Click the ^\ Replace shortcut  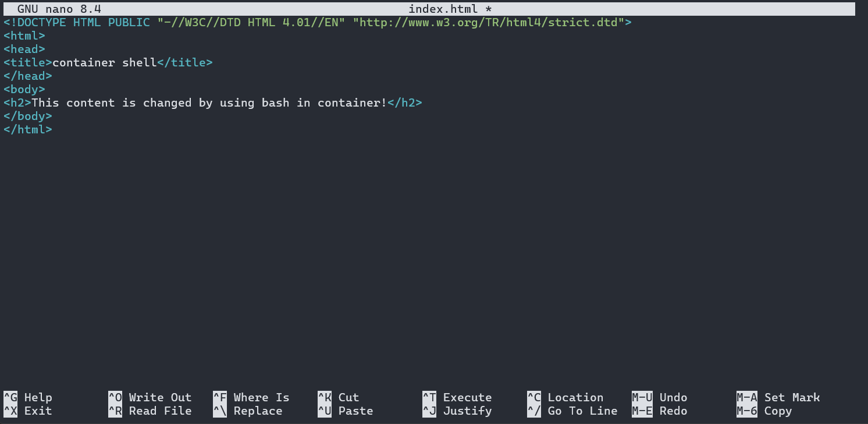248,411
